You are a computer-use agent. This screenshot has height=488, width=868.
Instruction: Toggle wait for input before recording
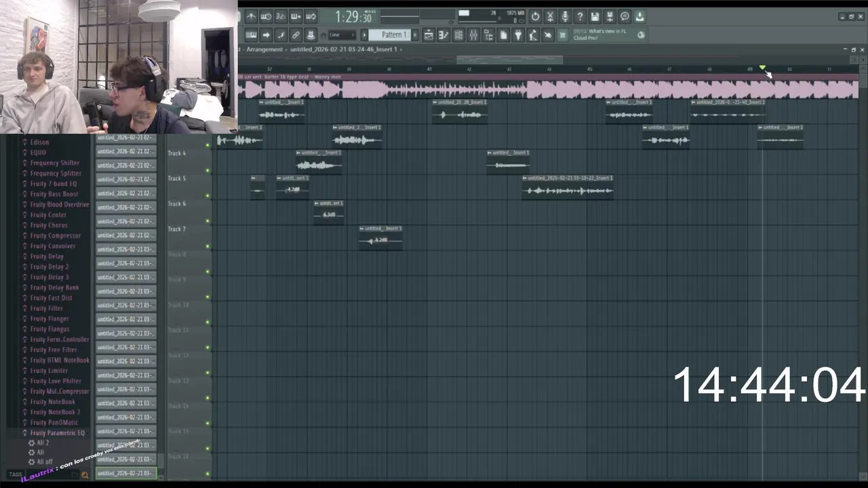(266, 16)
